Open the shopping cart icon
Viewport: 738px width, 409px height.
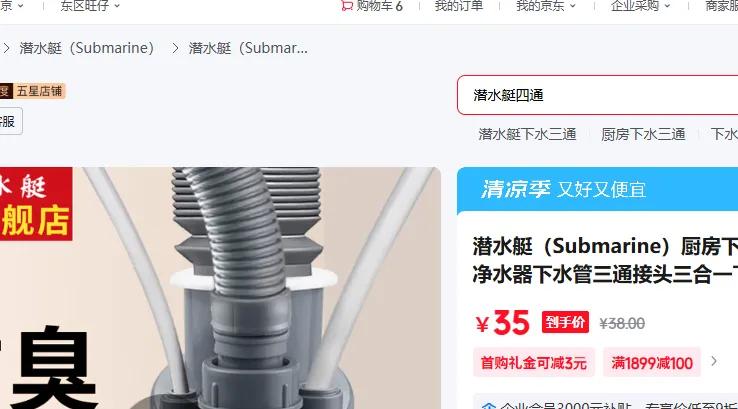click(347, 6)
